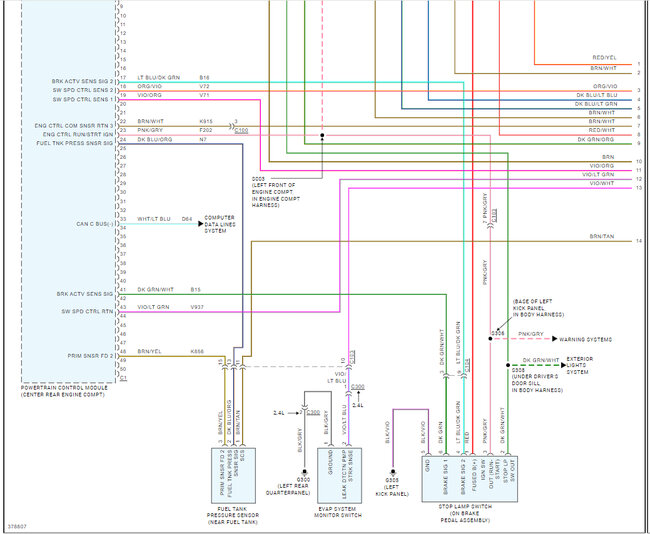Click 'GROUND' terminal in EVAP switch box
This screenshot has height=534, width=650.
[330, 462]
